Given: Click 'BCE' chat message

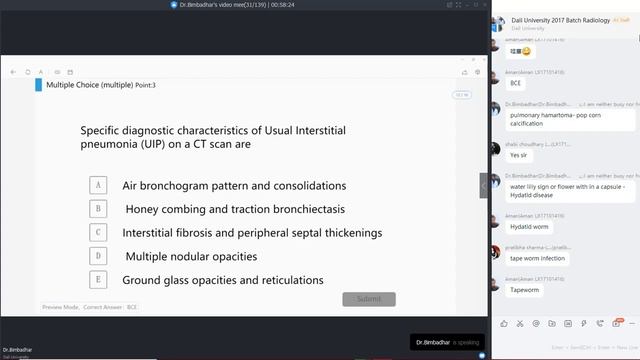Looking at the screenshot, I should click(x=516, y=83).
